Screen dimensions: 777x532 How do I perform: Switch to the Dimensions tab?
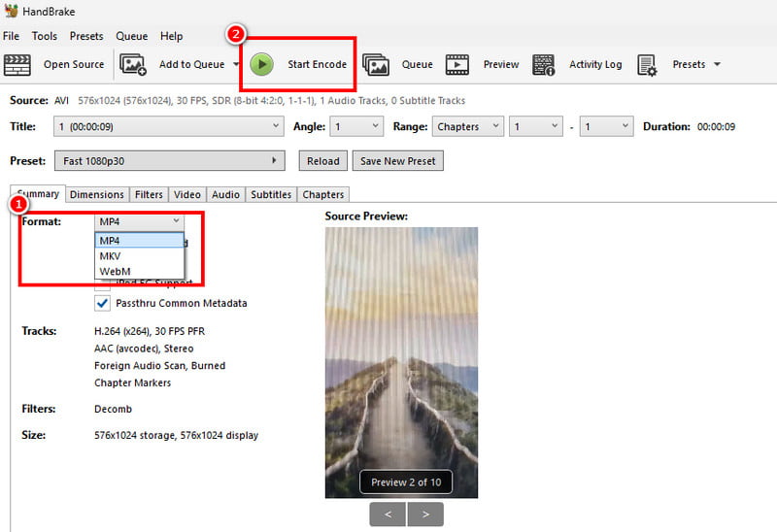pos(97,195)
